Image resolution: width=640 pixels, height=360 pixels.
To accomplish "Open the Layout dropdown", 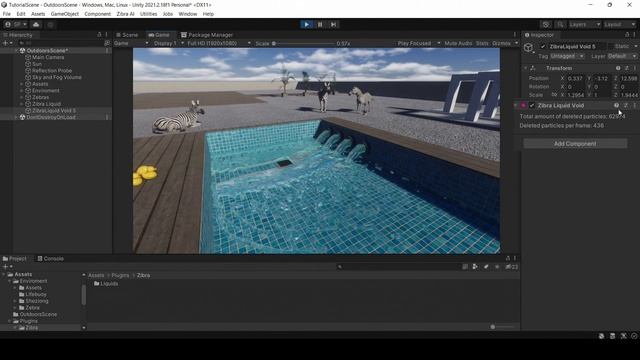I will click(x=620, y=24).
